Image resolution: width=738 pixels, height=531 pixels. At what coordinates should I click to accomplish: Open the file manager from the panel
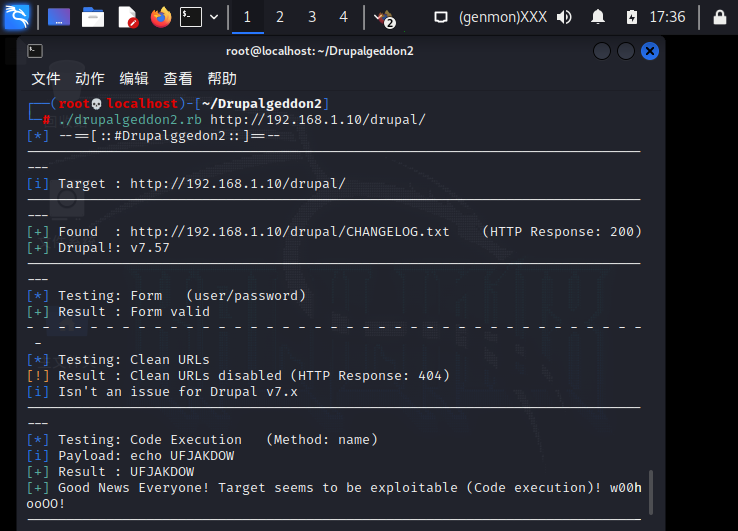[x=93, y=17]
